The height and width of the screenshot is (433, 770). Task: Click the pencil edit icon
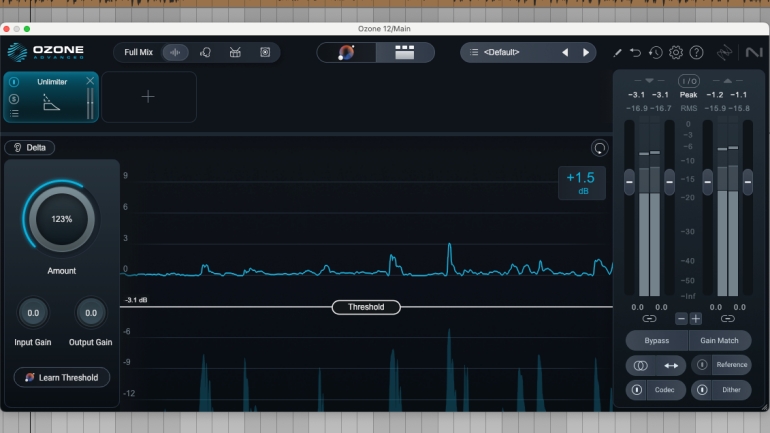pyautogui.click(x=617, y=53)
